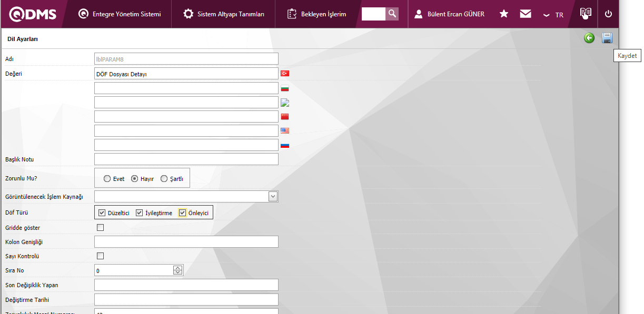
Task: Click the search magnifier button
Action: [x=392, y=14]
